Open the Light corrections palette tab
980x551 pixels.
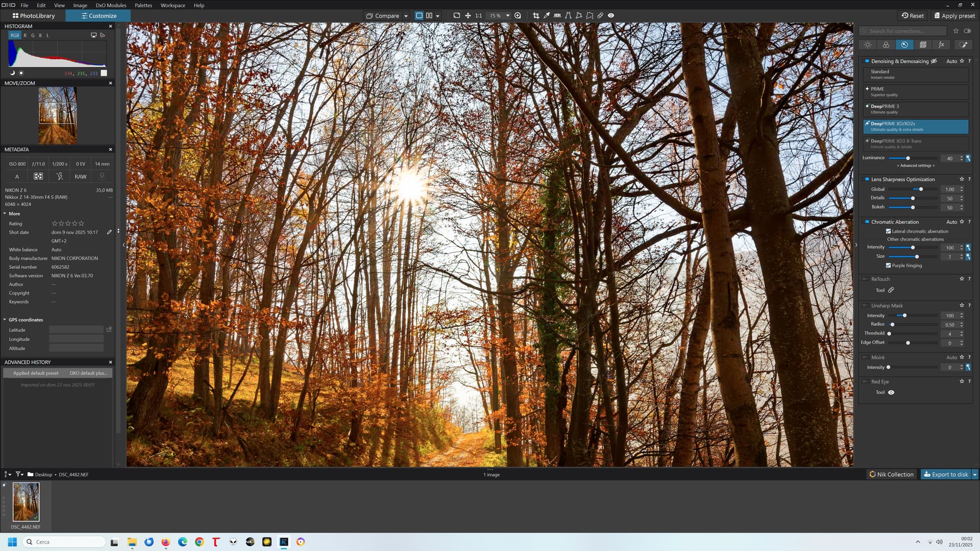[x=868, y=45]
